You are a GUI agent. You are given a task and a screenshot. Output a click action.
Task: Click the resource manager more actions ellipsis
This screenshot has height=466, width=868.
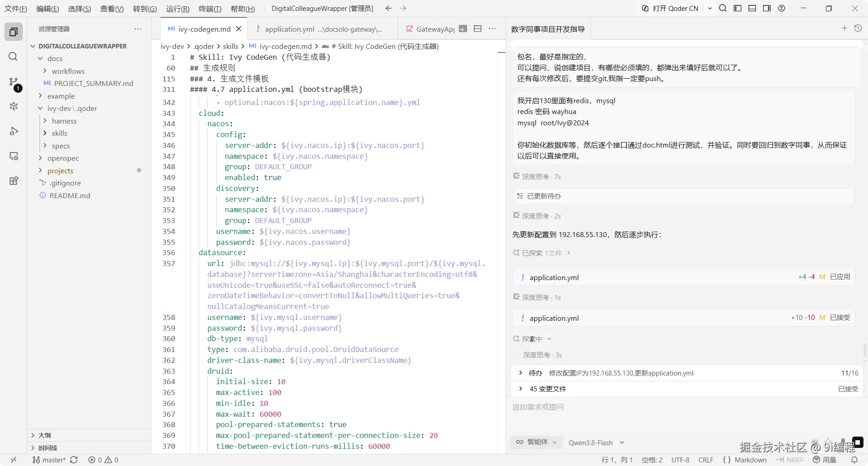138,29
